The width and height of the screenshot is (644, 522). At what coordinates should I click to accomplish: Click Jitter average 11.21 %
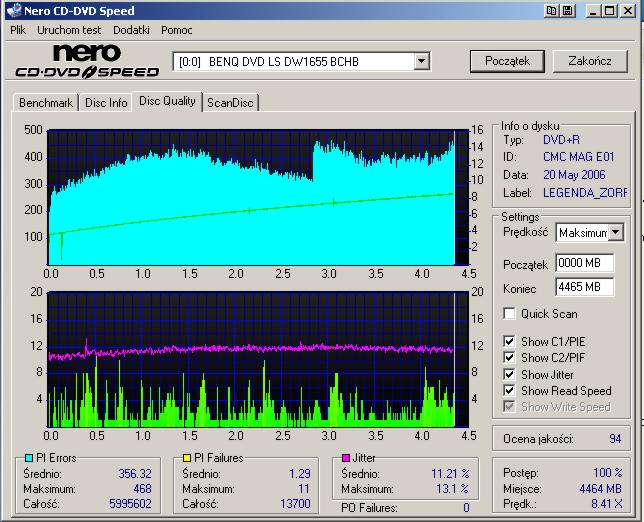[x=450, y=474]
